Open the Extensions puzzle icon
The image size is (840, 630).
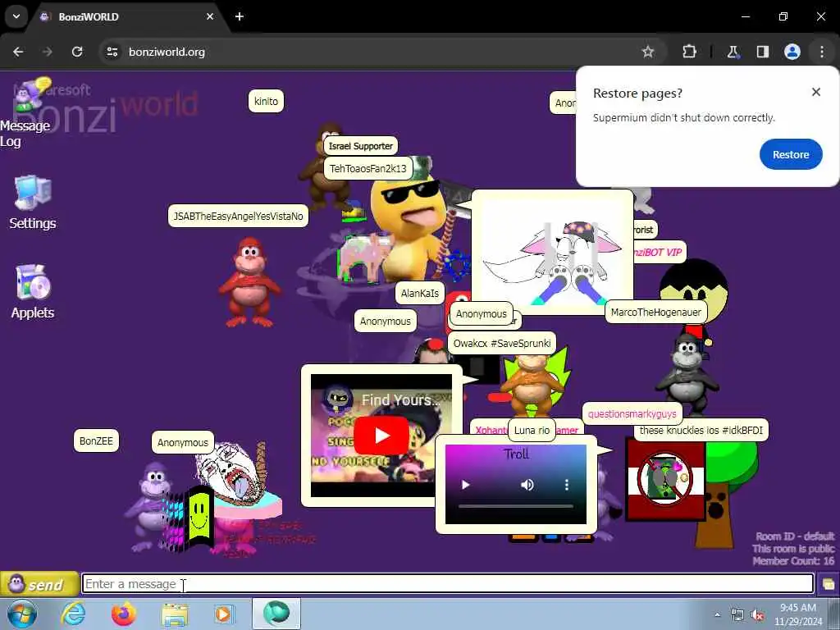689,52
